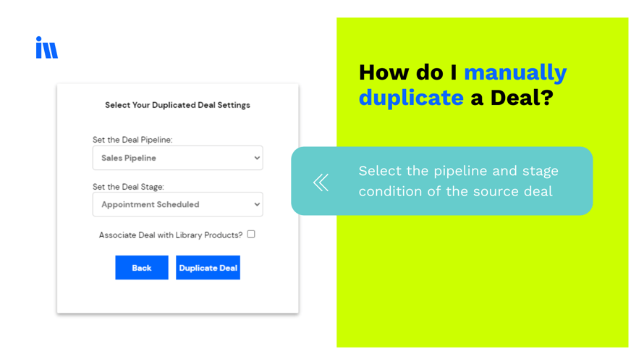Click the empty area below the Back button
The height and width of the screenshot is (362, 644).
coord(142,297)
